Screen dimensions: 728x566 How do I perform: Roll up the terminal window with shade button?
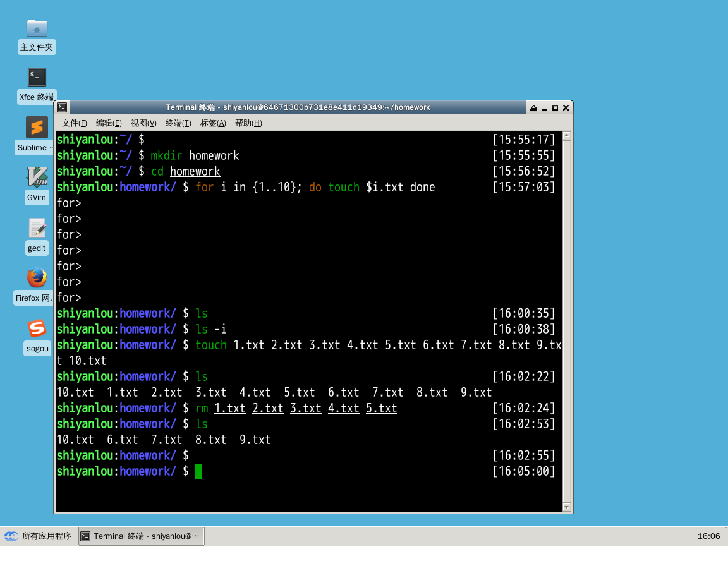click(x=533, y=108)
